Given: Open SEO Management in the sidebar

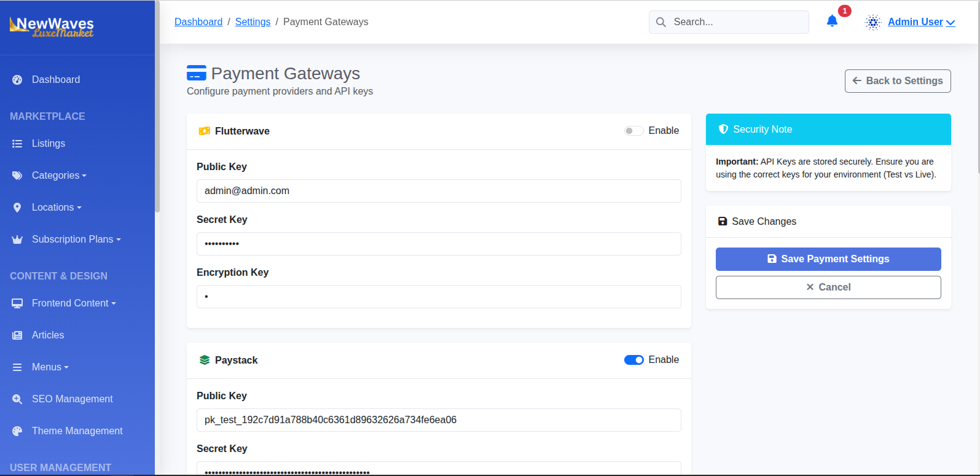Looking at the screenshot, I should [73, 399].
